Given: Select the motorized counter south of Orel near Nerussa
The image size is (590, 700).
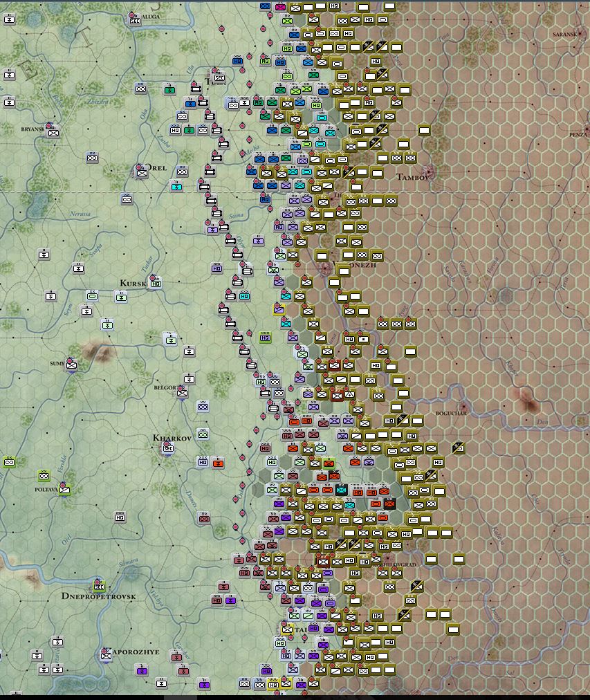Looking at the screenshot, I should point(127,199).
